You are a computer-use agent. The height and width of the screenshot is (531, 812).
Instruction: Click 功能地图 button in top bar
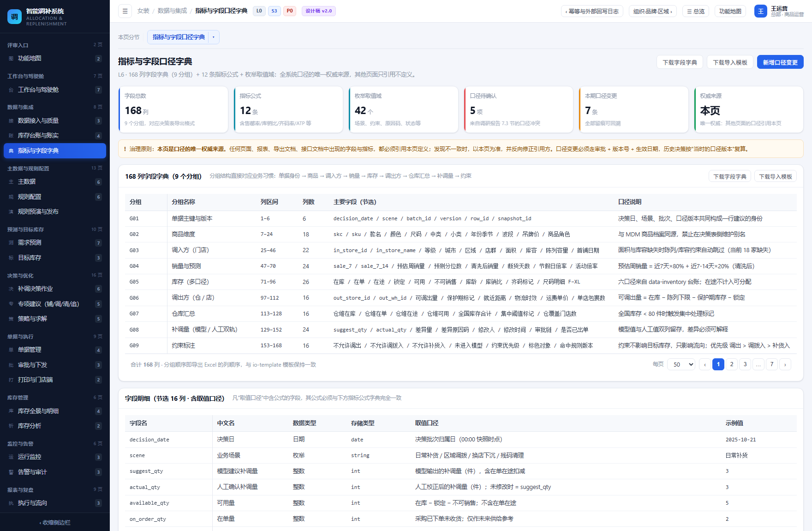(x=730, y=11)
